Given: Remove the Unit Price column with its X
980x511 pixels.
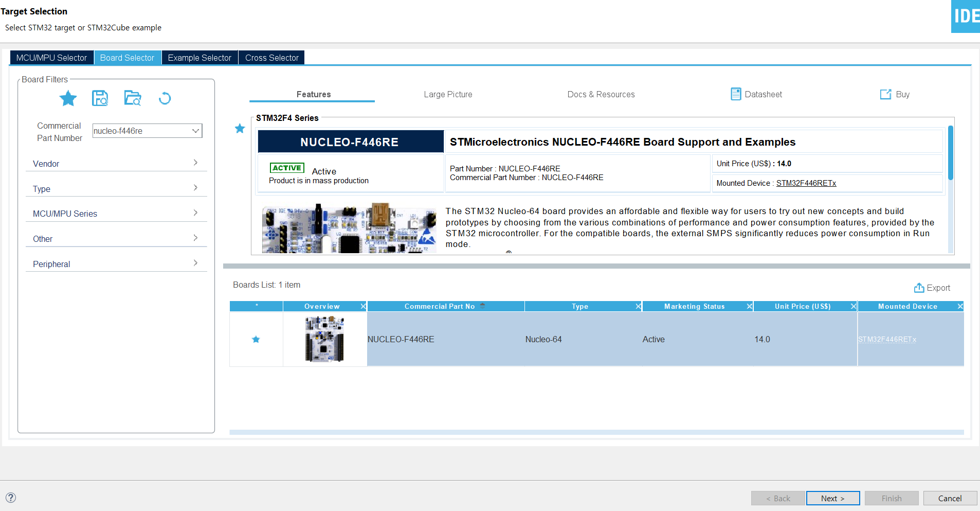Looking at the screenshot, I should [x=854, y=306].
